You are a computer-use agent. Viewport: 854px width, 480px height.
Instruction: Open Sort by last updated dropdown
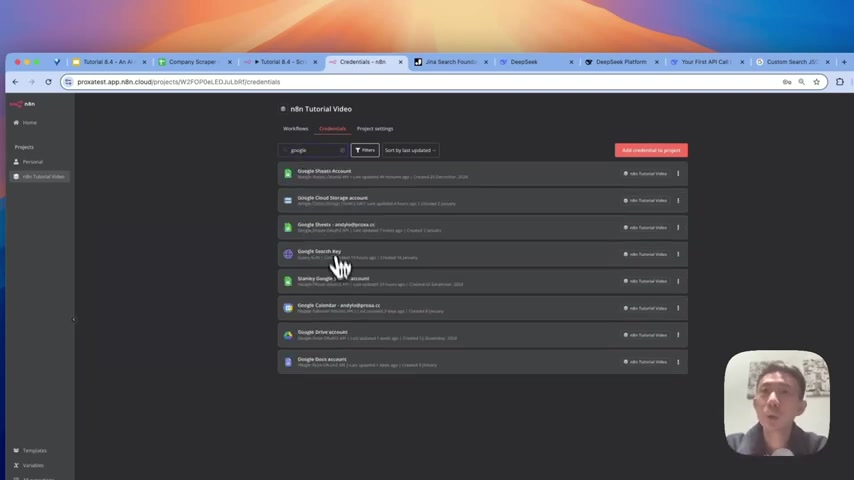tap(410, 150)
